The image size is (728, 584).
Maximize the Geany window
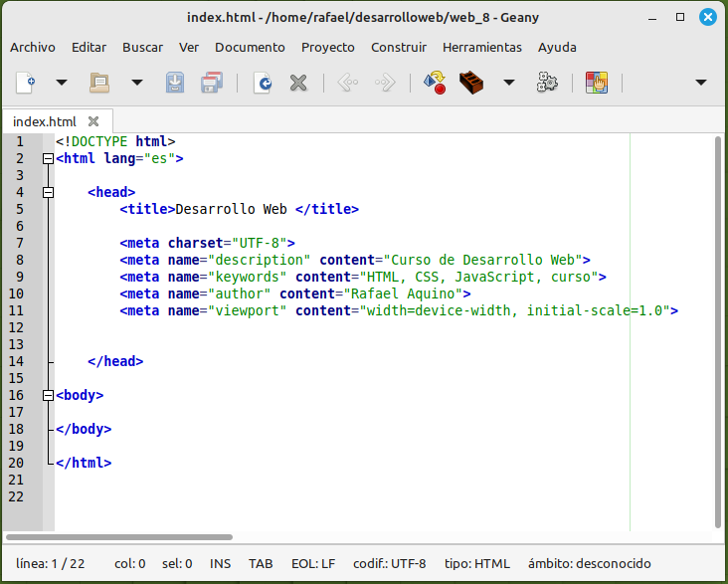coord(680,17)
